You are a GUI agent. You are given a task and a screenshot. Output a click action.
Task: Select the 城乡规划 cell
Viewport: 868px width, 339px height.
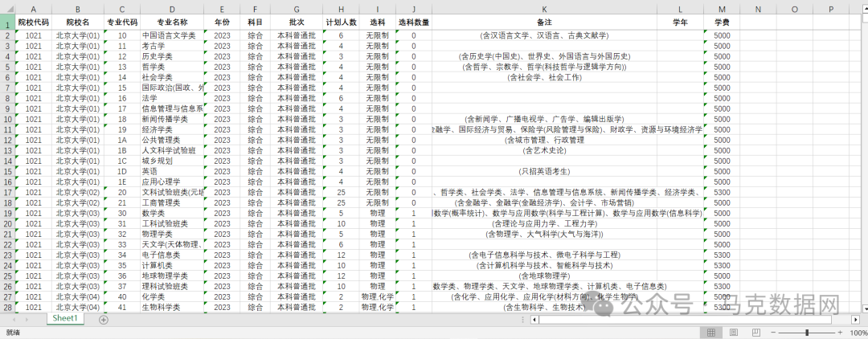pyautogui.click(x=172, y=161)
